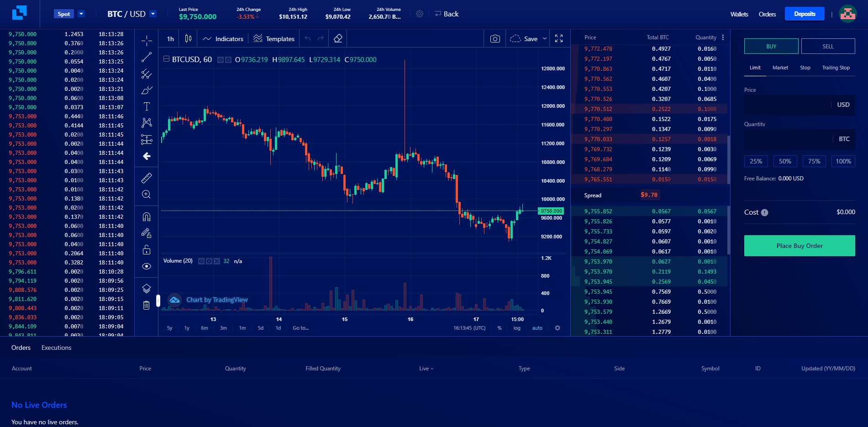
Task: Open the Go to... date dialog
Action: [300, 328]
